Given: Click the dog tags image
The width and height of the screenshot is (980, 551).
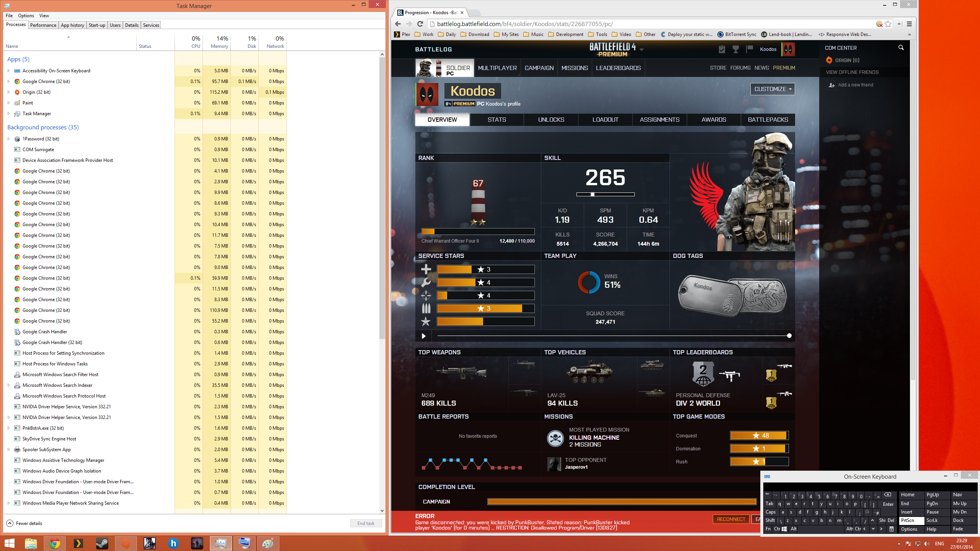Looking at the screenshot, I should pos(732,295).
